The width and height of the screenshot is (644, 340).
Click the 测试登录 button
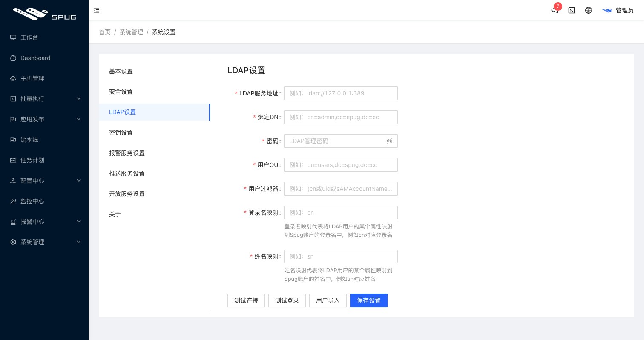pyautogui.click(x=287, y=300)
